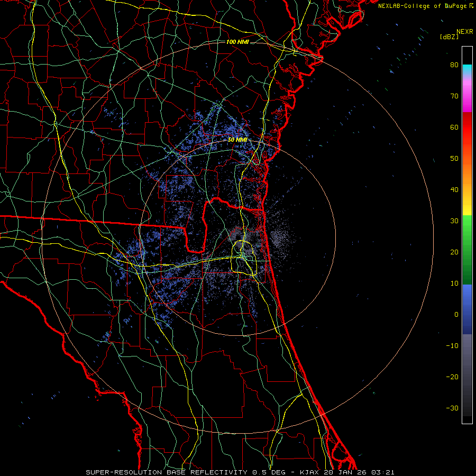The image size is (476, 476).
Task: Click the 'KJAX' radar site identifier
Action: [309, 472]
